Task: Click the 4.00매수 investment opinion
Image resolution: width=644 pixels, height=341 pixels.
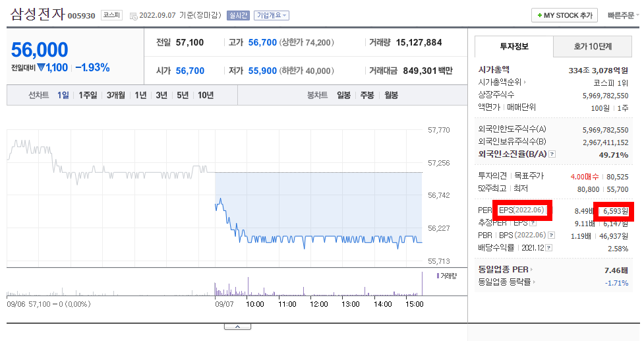Action: pyautogui.click(x=585, y=177)
